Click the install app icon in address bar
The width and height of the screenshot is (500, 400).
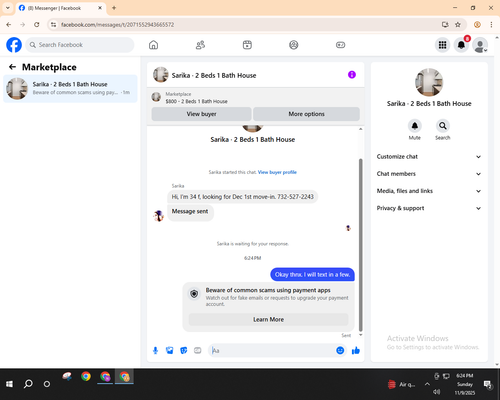[445, 25]
